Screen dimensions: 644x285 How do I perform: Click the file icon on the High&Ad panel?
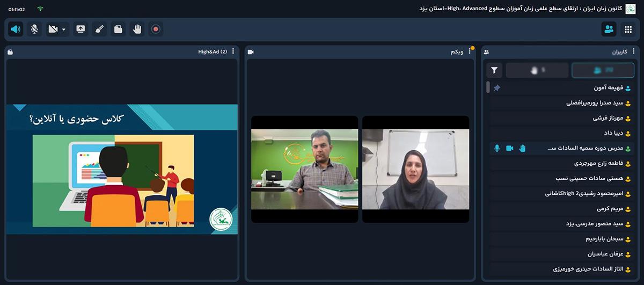[10, 52]
